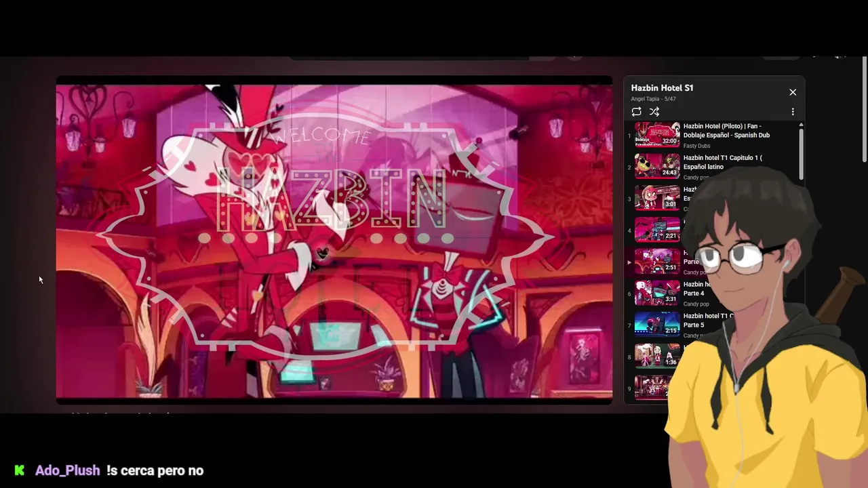Image resolution: width=868 pixels, height=488 pixels.
Task: Close the Hazbin Hotel S1 playlist panel
Action: [x=793, y=92]
